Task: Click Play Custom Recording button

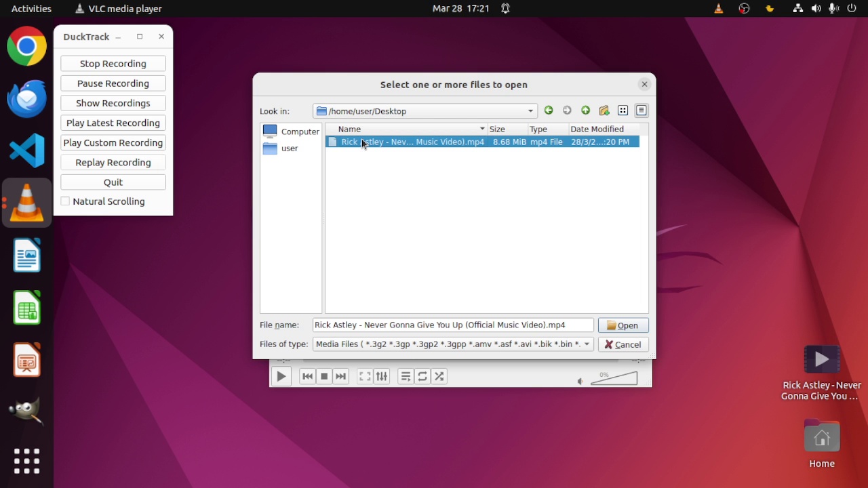Action: (x=113, y=142)
